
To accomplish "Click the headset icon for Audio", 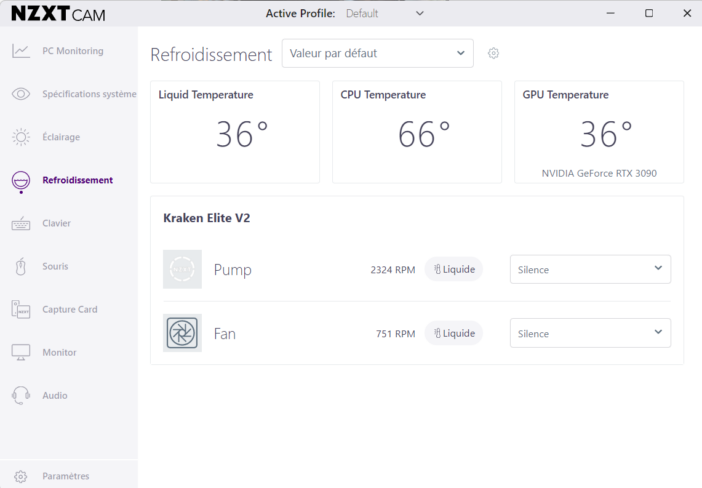I will [21, 395].
